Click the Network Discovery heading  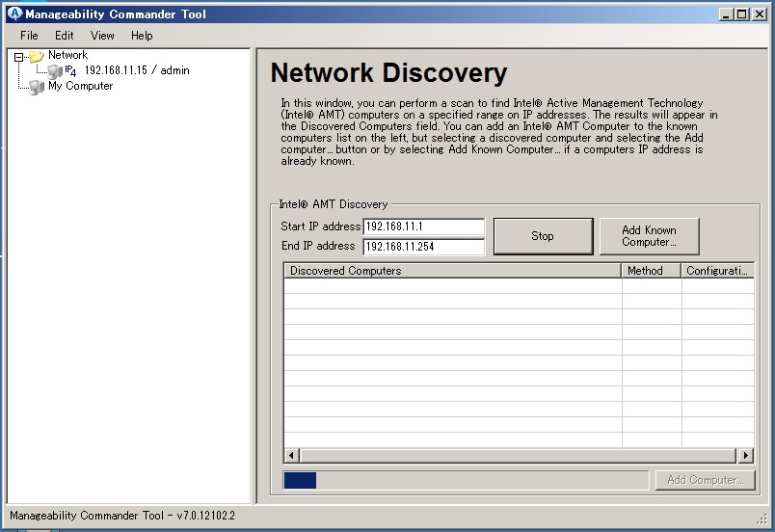coord(388,72)
